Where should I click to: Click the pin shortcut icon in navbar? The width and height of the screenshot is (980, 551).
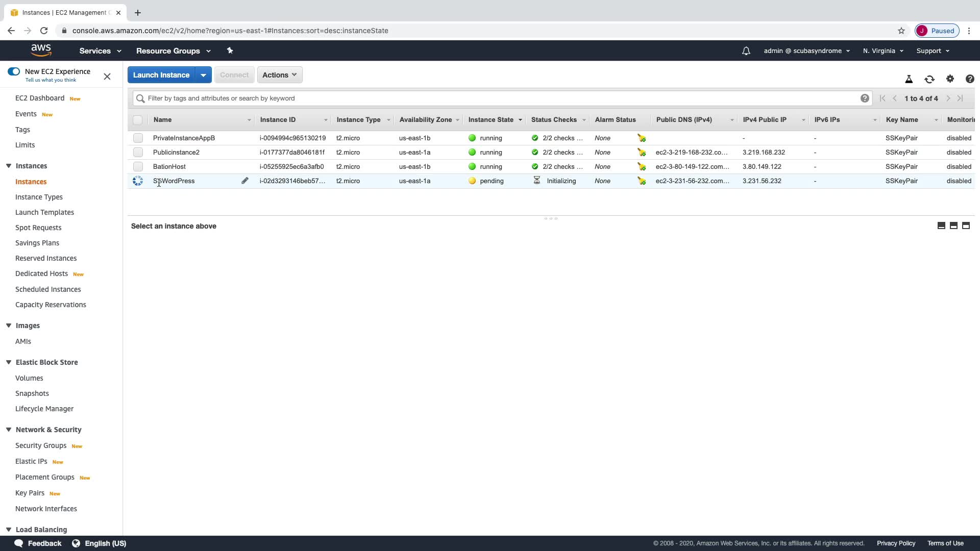[x=230, y=51]
